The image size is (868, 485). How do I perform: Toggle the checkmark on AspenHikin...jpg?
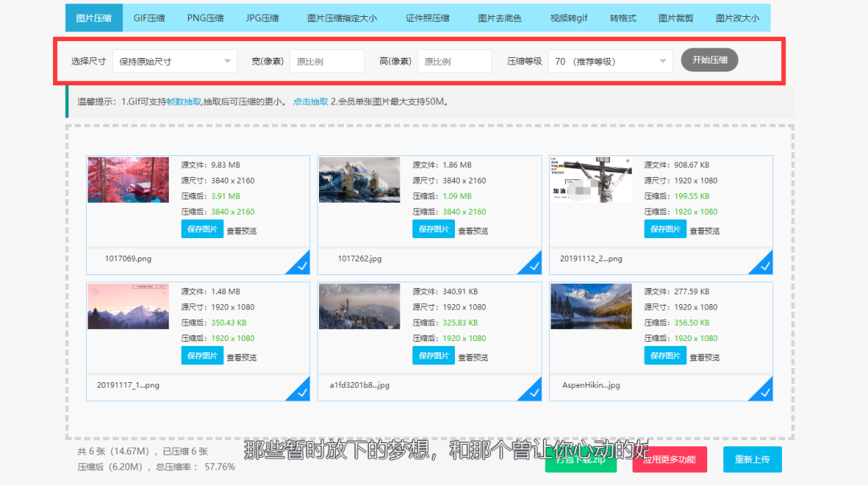(764, 393)
